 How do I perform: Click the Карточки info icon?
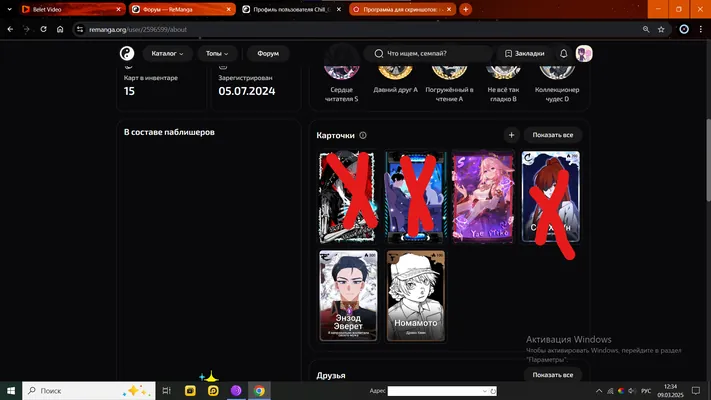tap(363, 135)
